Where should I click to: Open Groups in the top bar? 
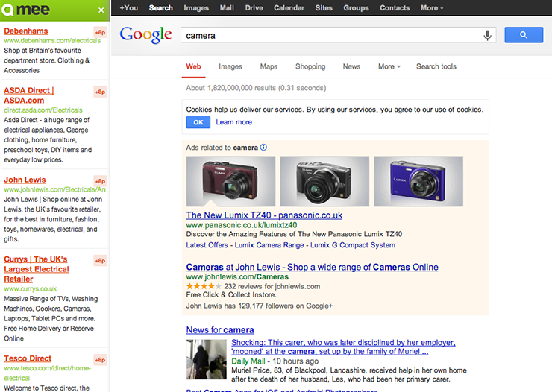356,7
